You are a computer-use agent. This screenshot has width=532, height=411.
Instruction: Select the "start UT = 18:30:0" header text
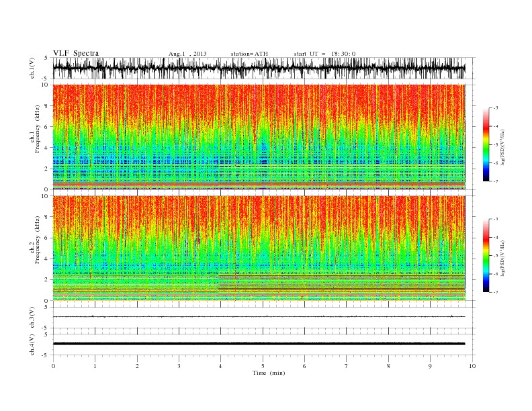coord(324,54)
